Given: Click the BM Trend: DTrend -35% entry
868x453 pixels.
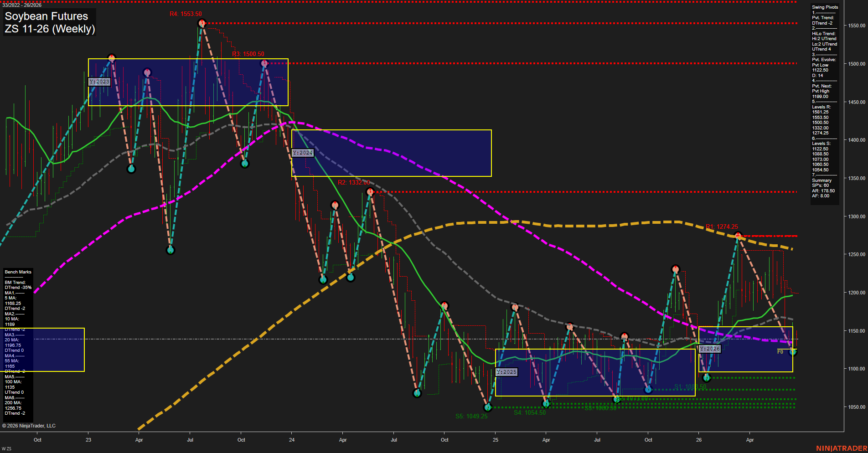Looking at the screenshot, I should [18, 285].
